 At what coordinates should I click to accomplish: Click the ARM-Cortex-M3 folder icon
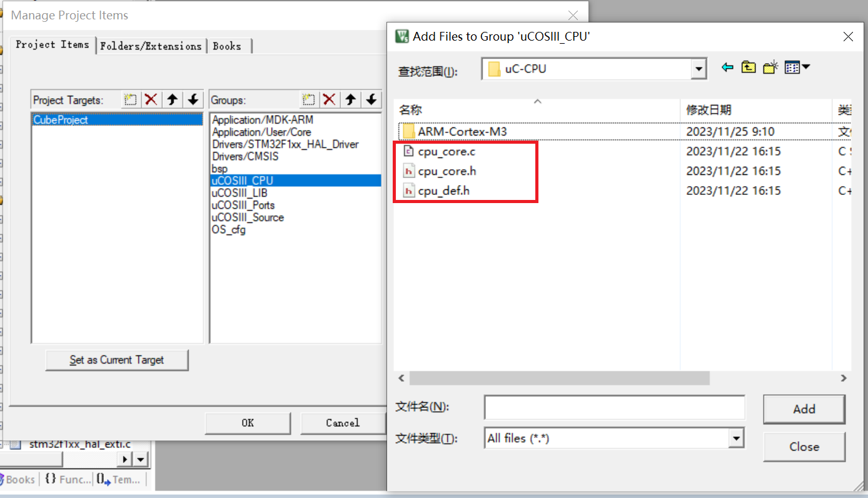click(408, 131)
